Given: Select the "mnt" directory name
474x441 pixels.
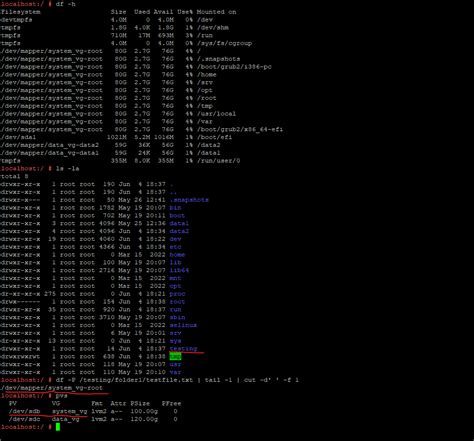Looking at the screenshot, I should coord(175,278).
